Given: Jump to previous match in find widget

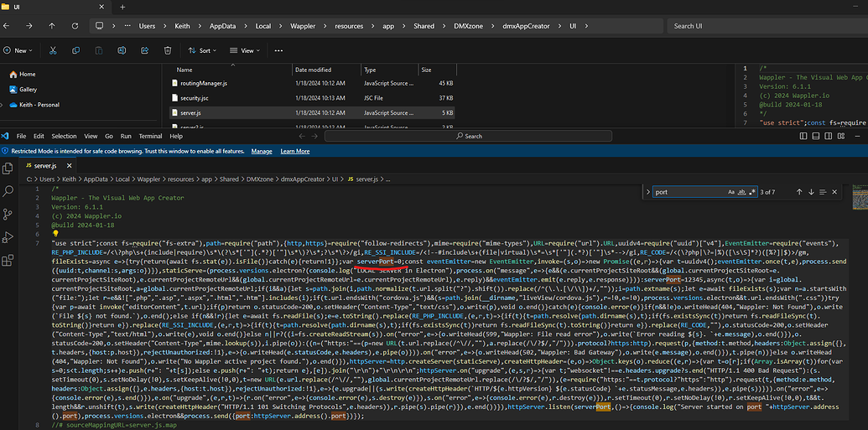Looking at the screenshot, I should tap(799, 192).
